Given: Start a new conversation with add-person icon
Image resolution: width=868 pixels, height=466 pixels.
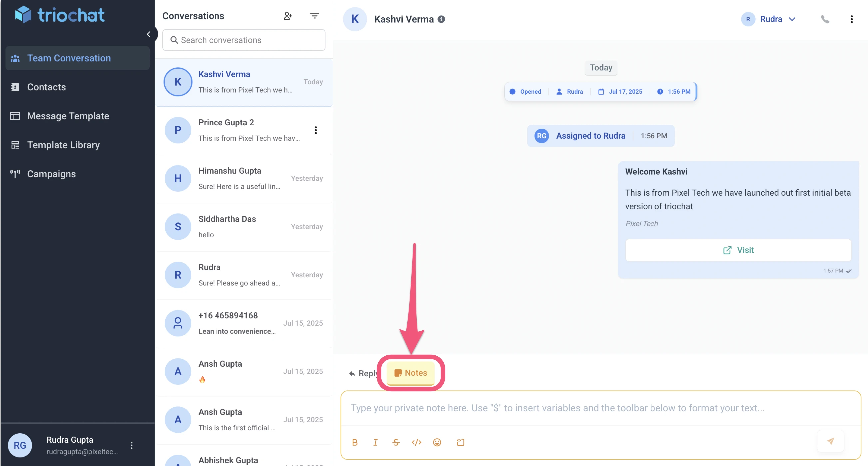Looking at the screenshot, I should 288,16.
